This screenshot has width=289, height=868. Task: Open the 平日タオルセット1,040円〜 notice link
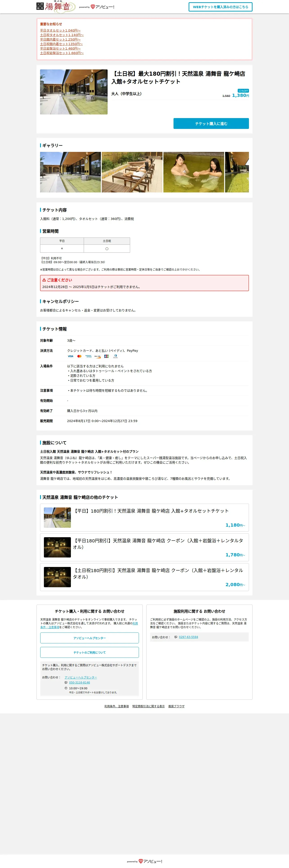[x=60, y=30]
